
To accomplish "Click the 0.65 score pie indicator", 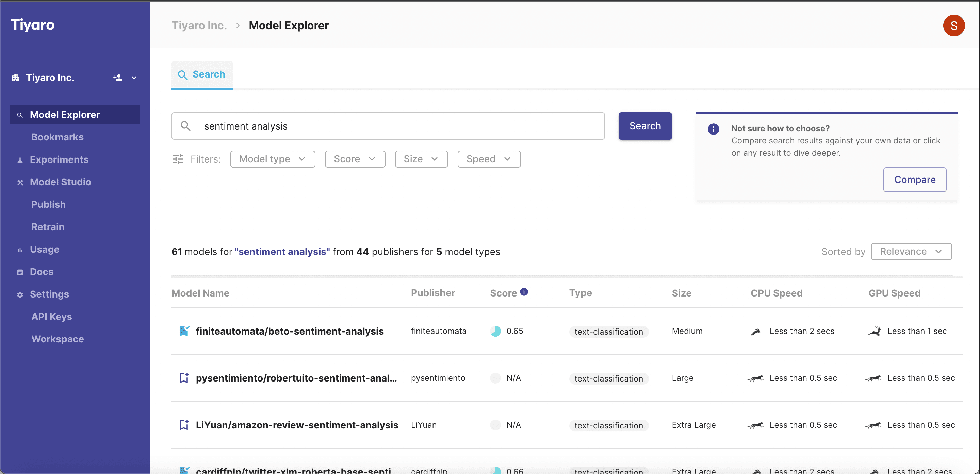I will click(495, 331).
